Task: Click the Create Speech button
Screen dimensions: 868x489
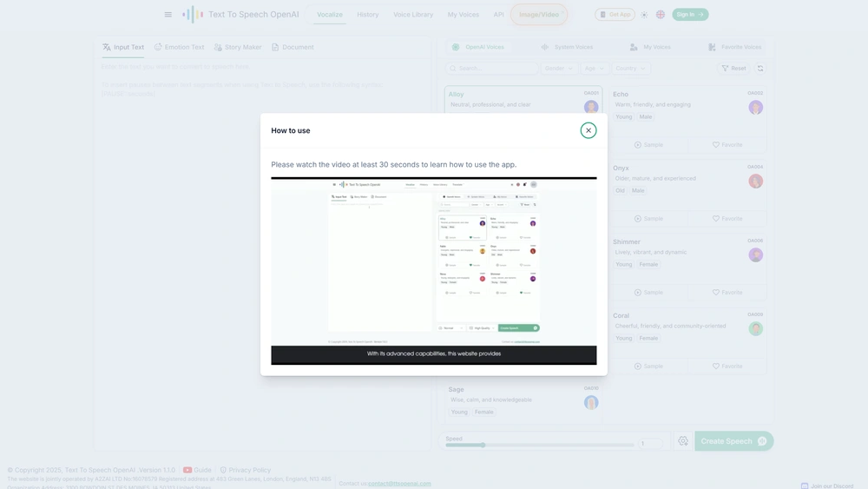Action: coord(733,441)
